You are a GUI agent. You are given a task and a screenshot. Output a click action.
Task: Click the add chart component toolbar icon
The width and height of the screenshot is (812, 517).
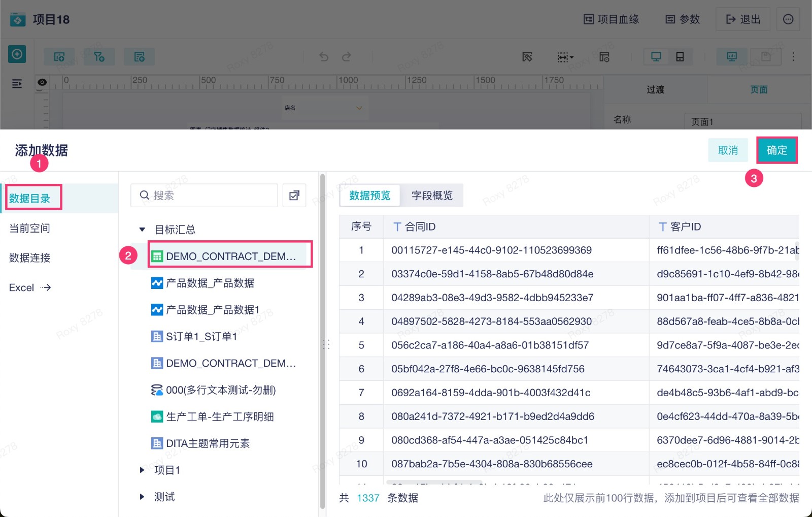click(59, 57)
